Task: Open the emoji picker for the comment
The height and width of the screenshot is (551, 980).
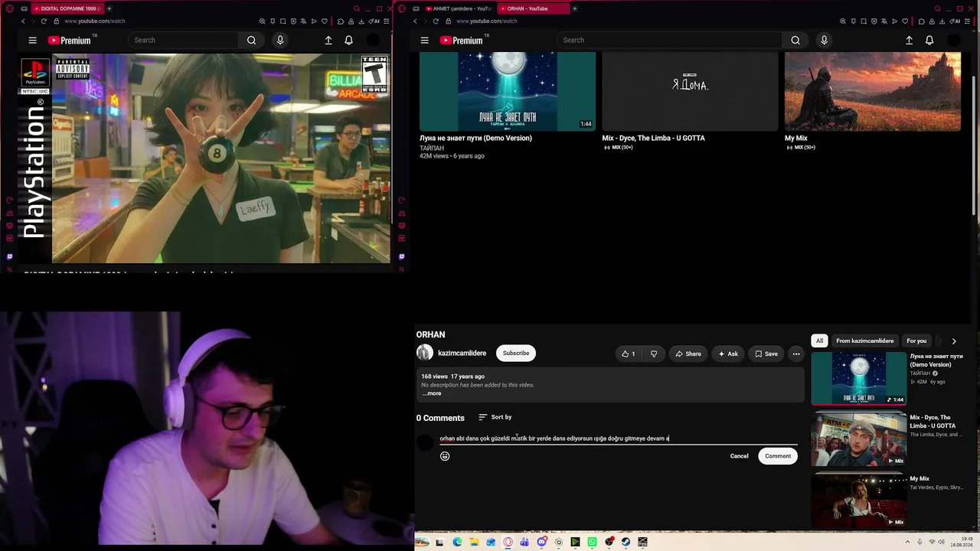Action: click(445, 456)
